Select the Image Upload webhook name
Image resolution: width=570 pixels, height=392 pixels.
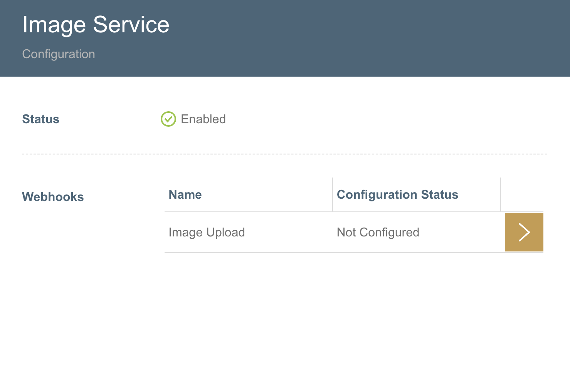click(x=207, y=232)
